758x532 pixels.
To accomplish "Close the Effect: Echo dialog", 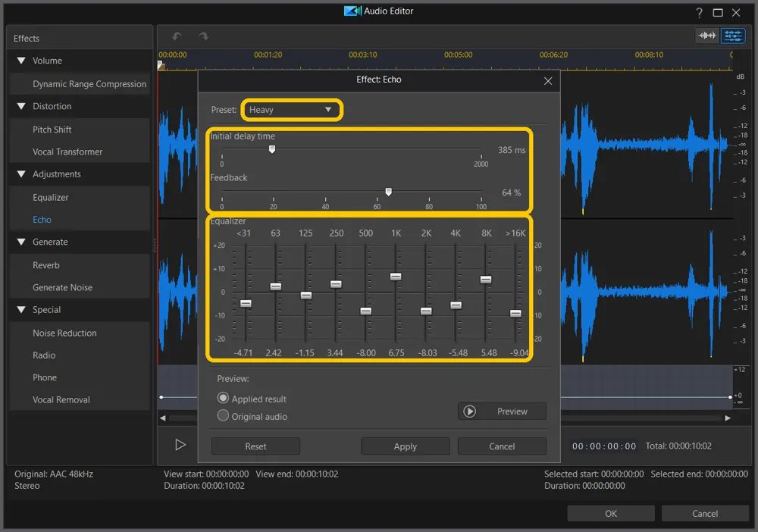I will (548, 80).
